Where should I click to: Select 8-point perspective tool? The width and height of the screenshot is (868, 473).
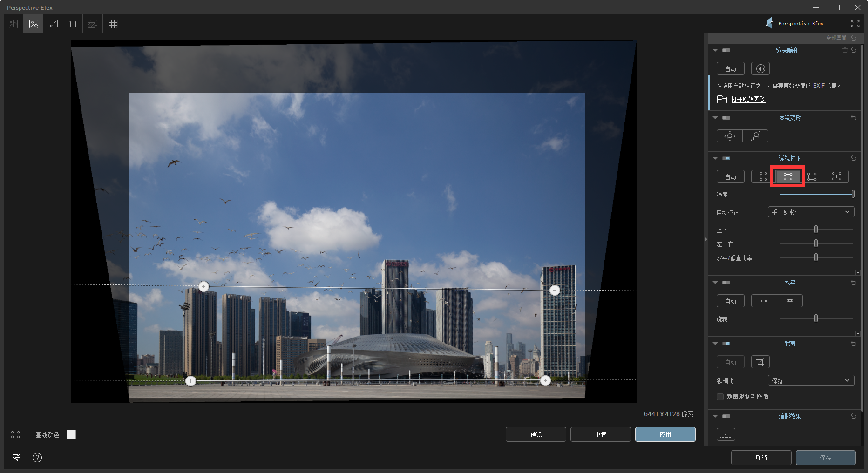coord(836,176)
